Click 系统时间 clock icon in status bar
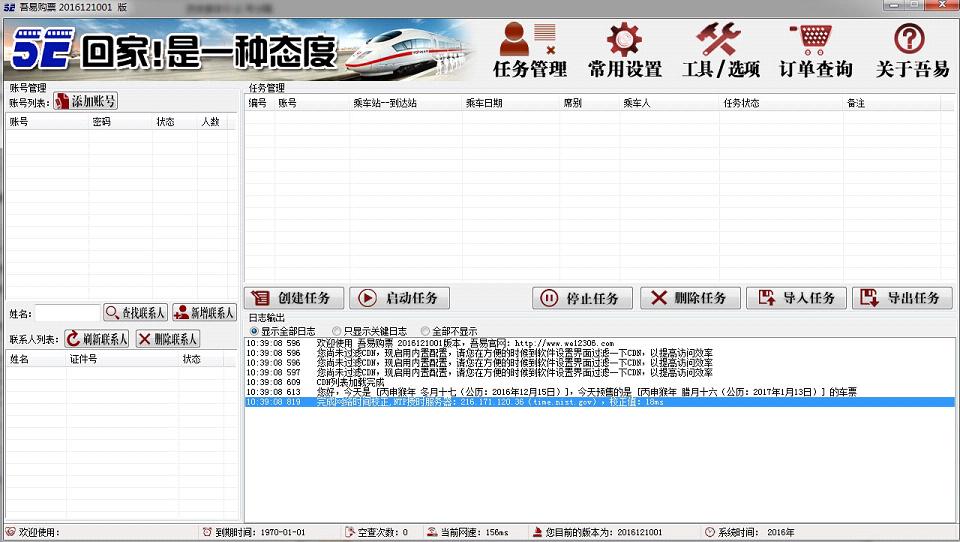This screenshot has width=960, height=542. click(x=710, y=532)
